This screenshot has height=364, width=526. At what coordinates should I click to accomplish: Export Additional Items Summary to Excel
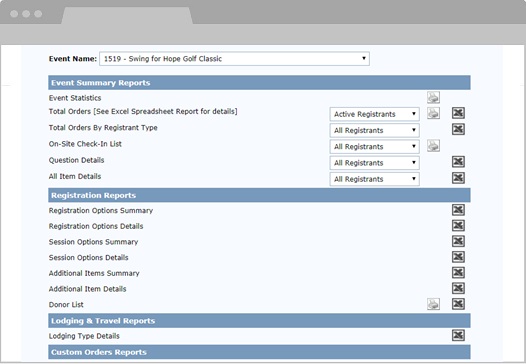tap(458, 273)
